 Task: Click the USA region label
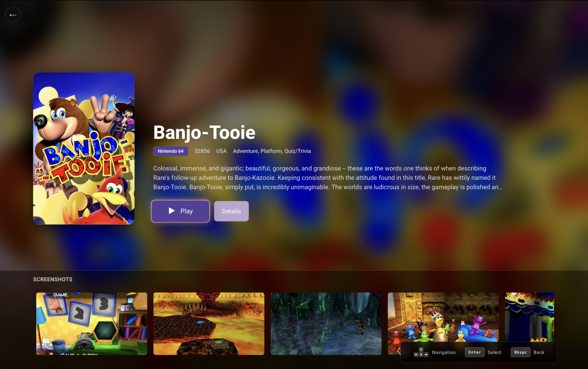221,151
